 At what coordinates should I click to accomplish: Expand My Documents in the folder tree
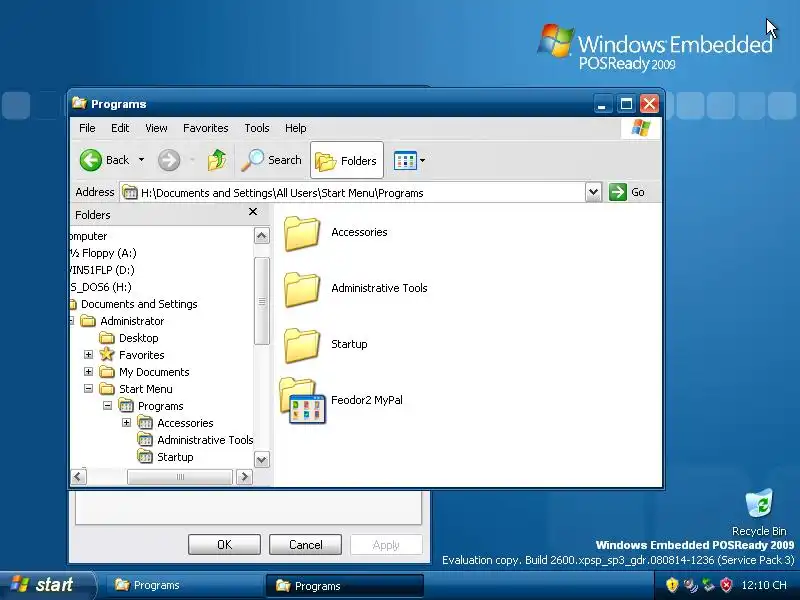tap(88, 371)
